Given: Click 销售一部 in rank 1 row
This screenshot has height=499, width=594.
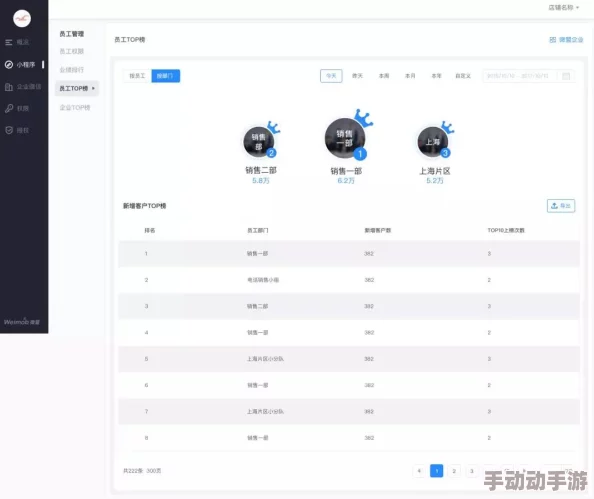Looking at the screenshot, I should tap(258, 253).
